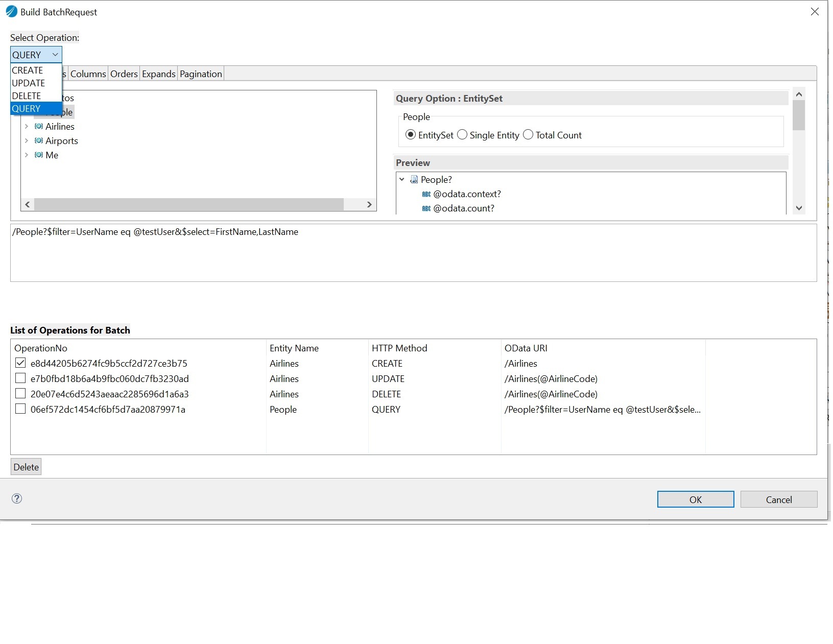Expand the Airlines tree node
Screen dimensions: 833x644
pyautogui.click(x=27, y=126)
